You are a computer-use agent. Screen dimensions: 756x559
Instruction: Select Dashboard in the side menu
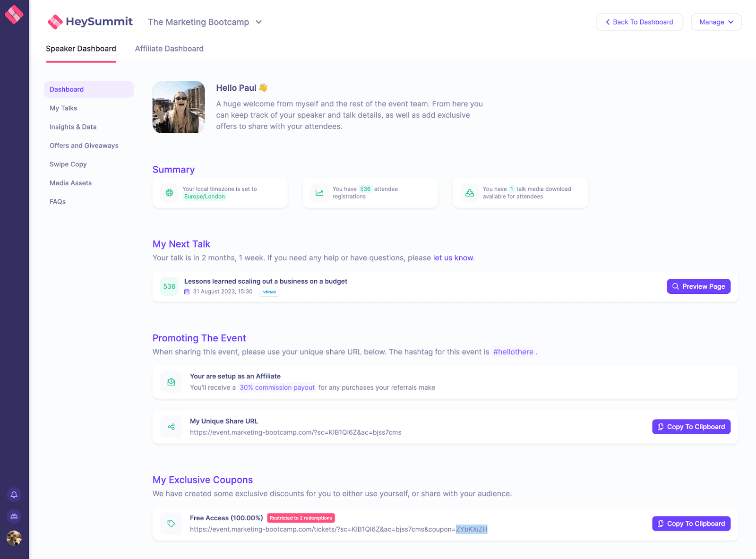click(89, 89)
